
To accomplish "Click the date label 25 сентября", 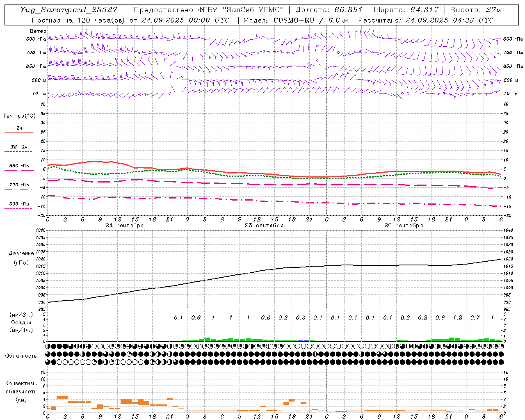I will (x=264, y=226).
